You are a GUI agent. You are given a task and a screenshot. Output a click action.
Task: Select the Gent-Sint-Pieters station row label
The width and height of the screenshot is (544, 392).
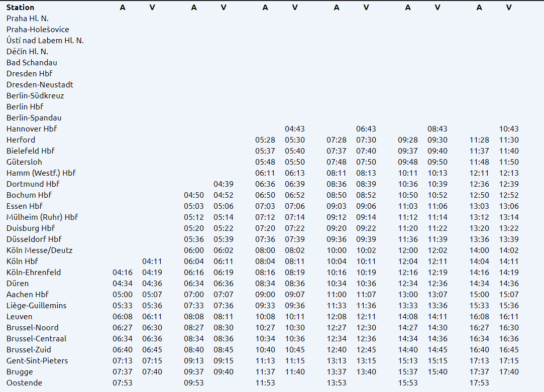click(x=37, y=361)
